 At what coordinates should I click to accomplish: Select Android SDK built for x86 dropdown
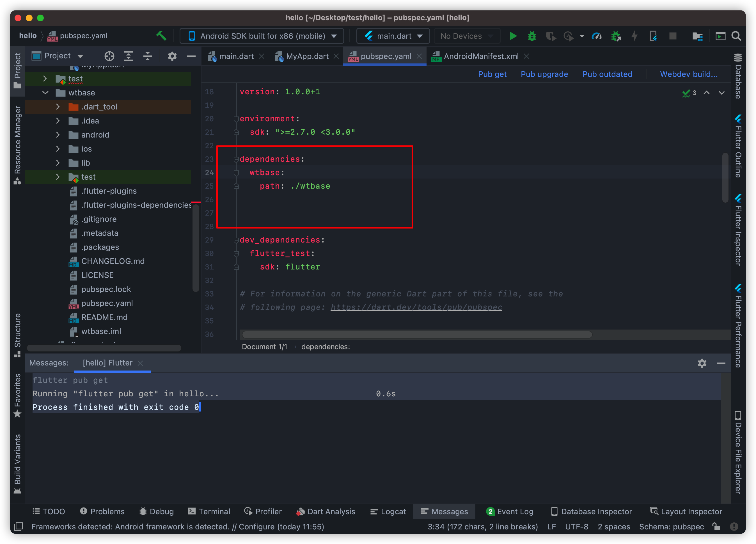[263, 37]
